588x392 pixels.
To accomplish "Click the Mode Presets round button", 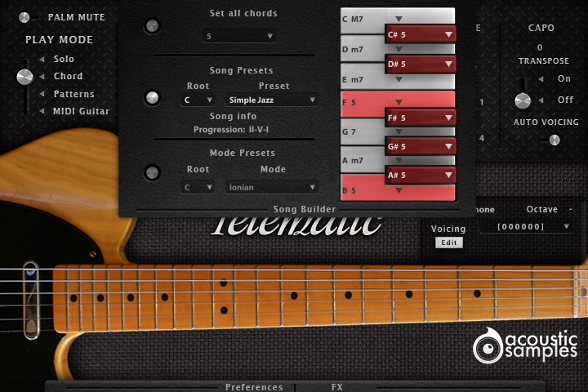I will (152, 173).
